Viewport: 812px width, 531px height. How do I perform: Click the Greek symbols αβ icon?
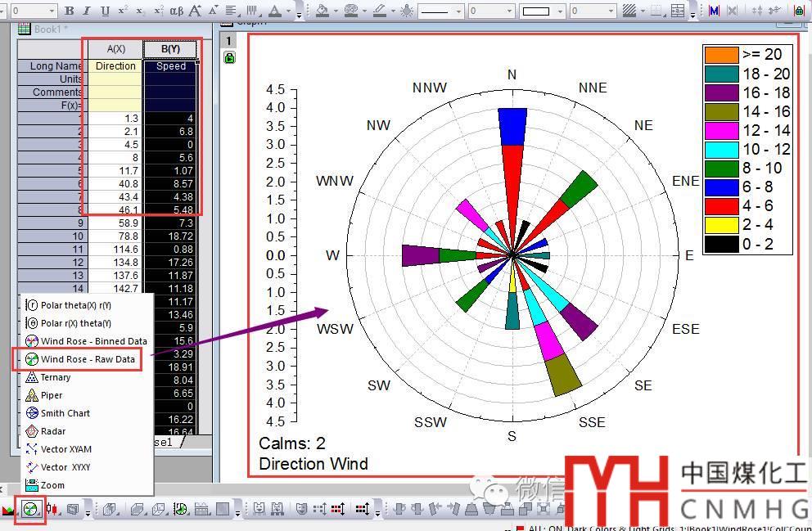point(176,11)
